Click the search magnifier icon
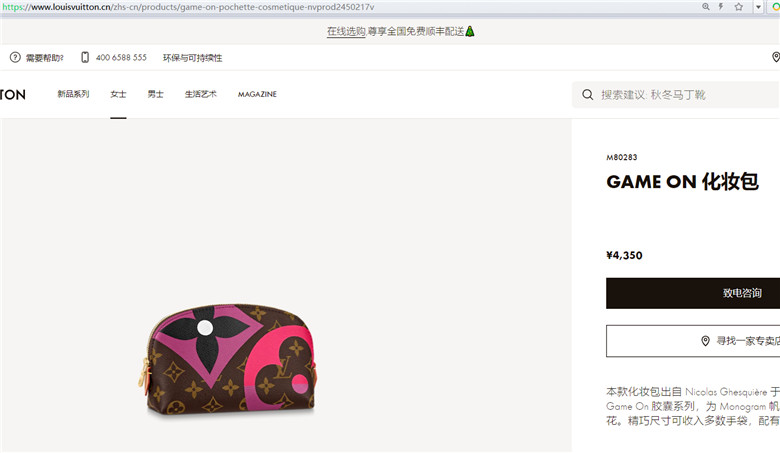The width and height of the screenshot is (780, 453). click(x=587, y=94)
